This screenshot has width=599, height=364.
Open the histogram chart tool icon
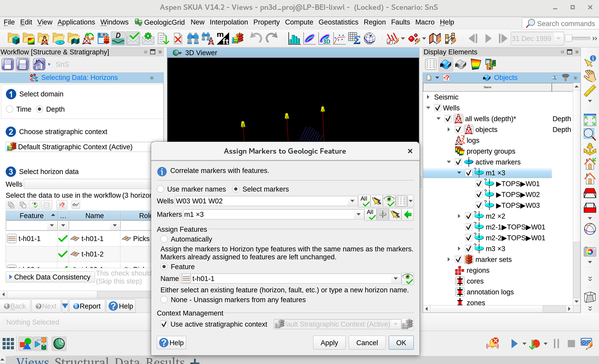coord(294,39)
